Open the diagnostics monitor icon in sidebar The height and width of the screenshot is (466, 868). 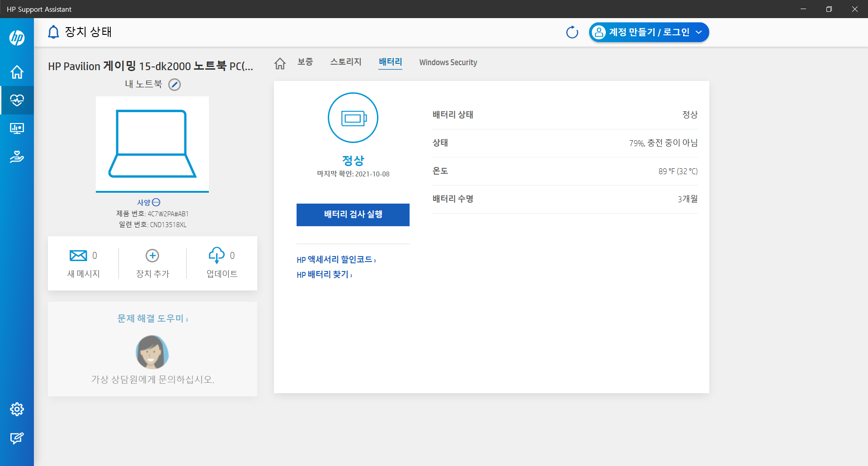[17, 128]
